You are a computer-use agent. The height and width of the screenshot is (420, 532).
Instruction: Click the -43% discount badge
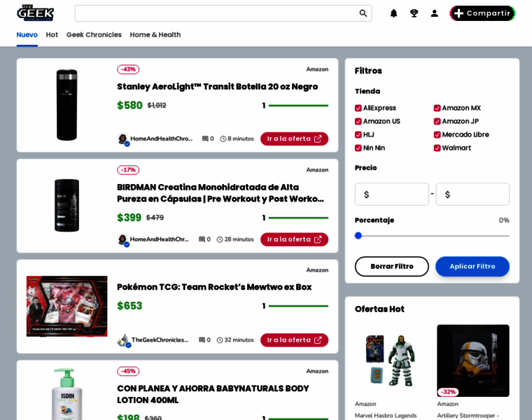coord(128,69)
